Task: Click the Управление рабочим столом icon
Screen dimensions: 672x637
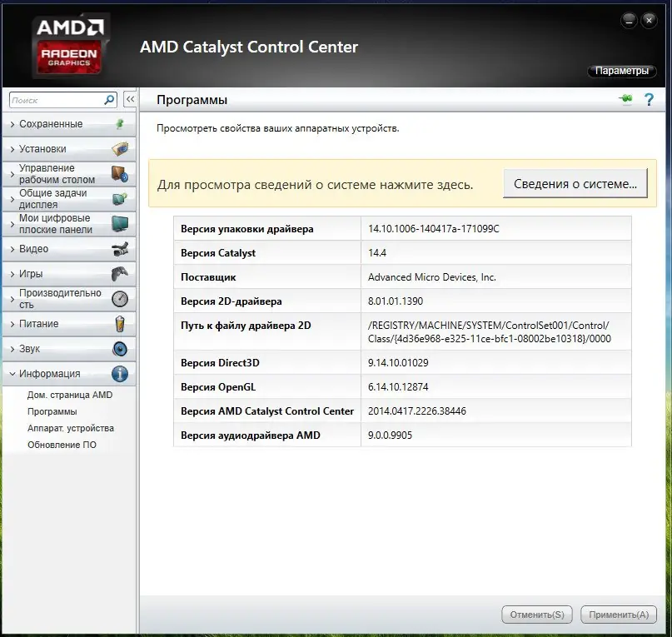Action: [120, 174]
